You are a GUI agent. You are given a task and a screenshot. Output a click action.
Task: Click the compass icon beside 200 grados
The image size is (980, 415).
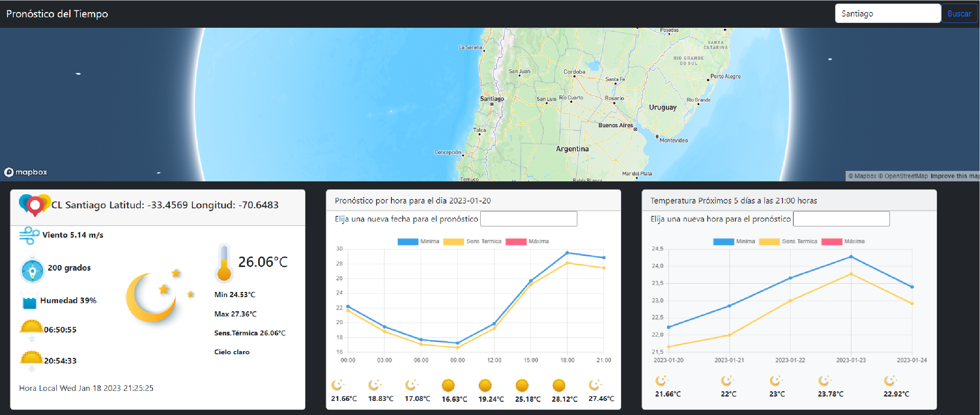(32, 270)
